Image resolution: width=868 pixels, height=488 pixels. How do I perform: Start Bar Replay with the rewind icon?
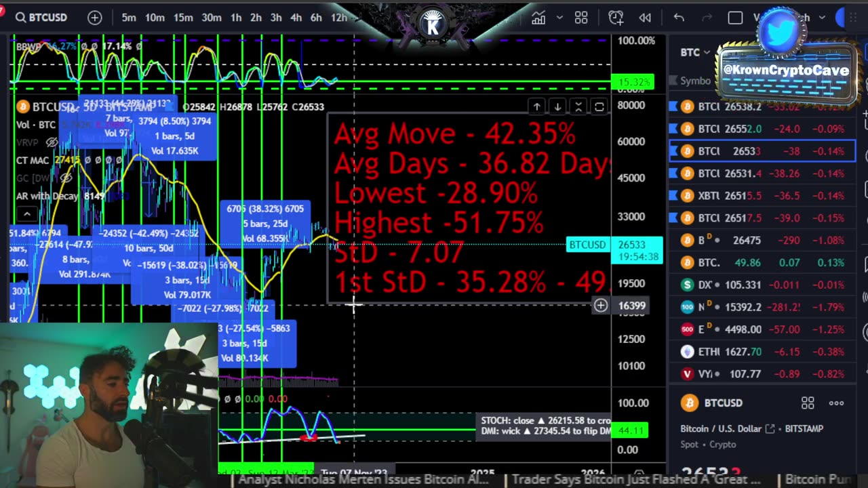click(x=645, y=18)
